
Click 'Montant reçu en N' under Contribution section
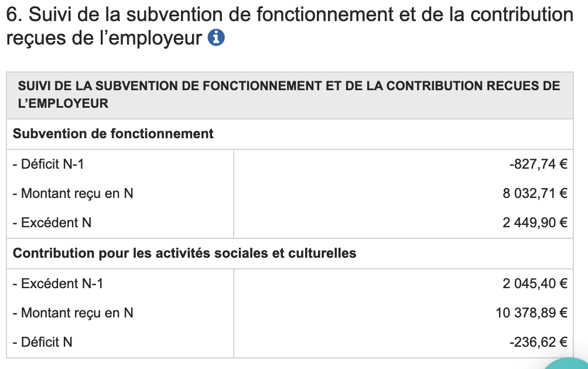73,313
